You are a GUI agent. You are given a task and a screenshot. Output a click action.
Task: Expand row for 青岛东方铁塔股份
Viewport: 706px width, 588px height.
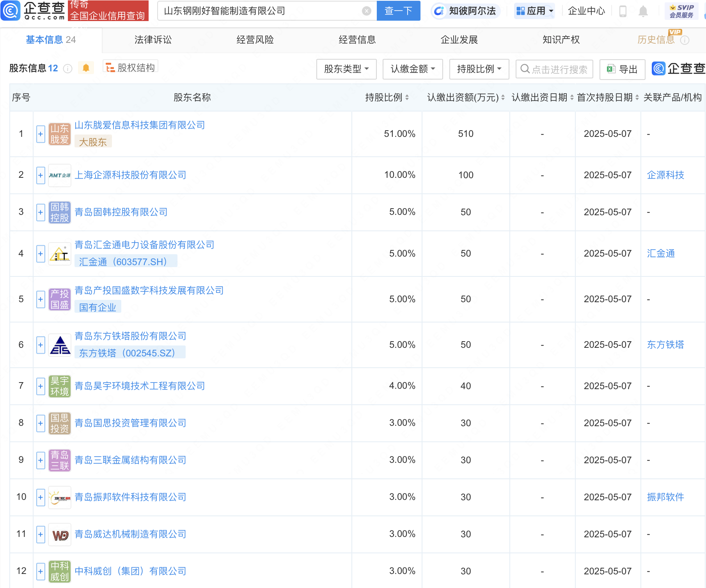pyautogui.click(x=41, y=345)
